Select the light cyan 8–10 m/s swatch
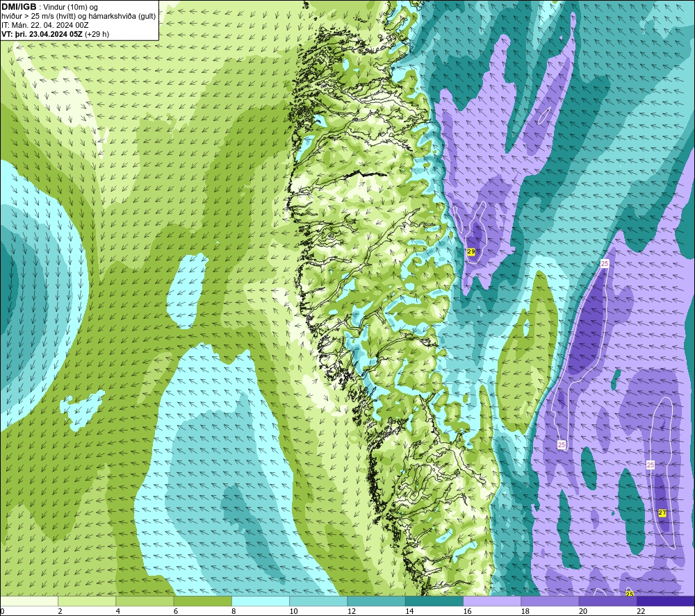The image size is (695, 616). point(261,601)
